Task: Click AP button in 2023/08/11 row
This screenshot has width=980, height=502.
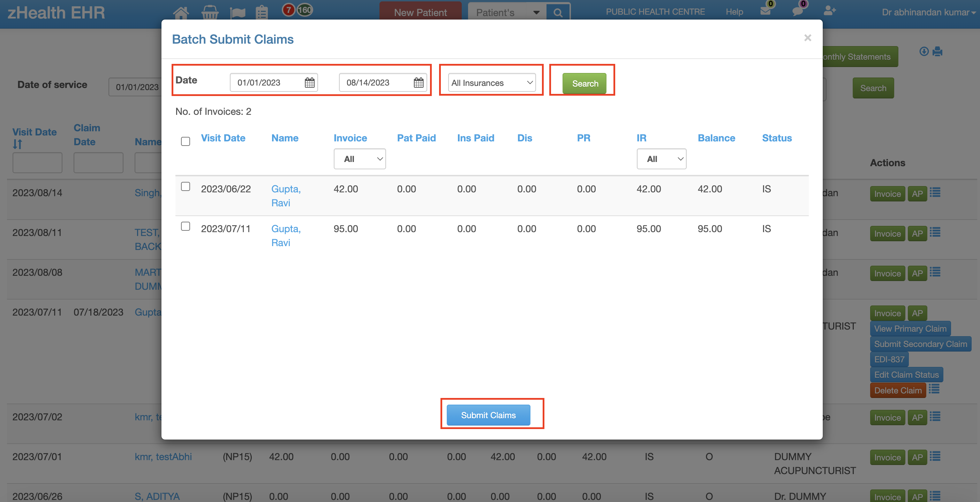Action: point(917,234)
